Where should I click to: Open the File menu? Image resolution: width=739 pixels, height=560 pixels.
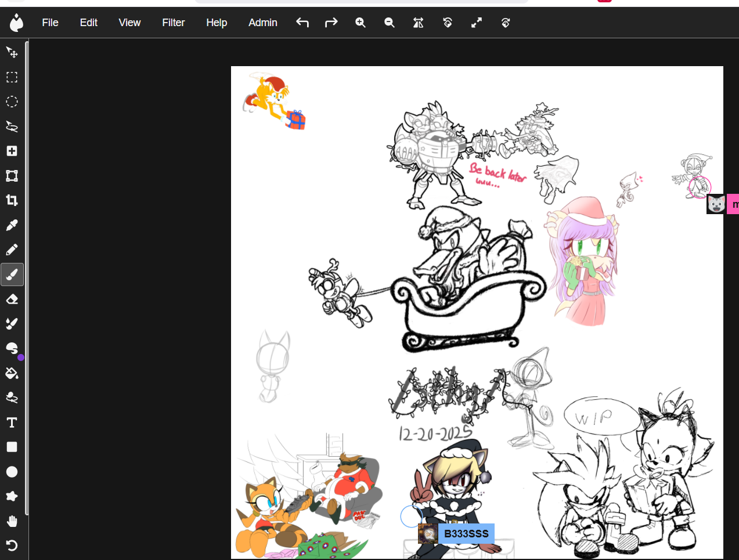coord(50,23)
